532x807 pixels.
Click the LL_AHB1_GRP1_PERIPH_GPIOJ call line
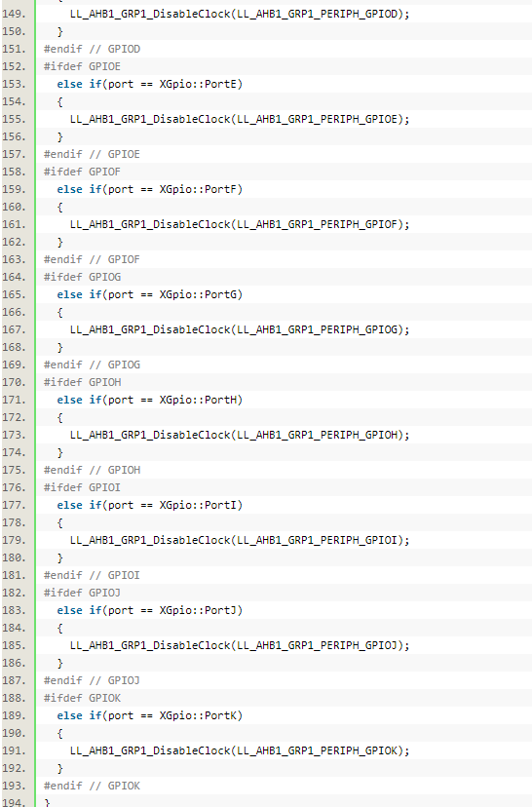pos(240,645)
